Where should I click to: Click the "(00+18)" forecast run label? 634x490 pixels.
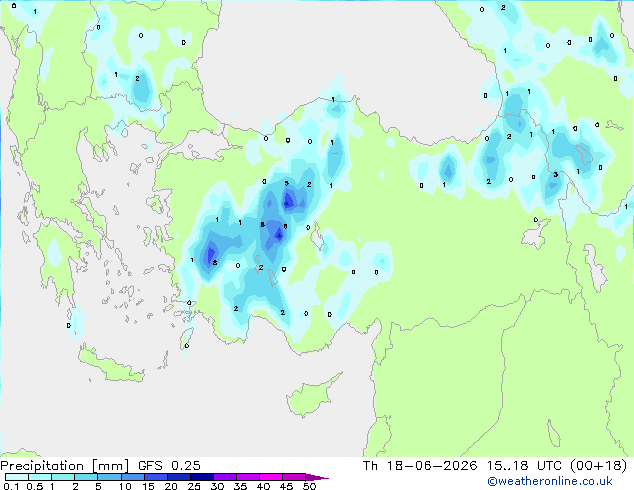598,466
